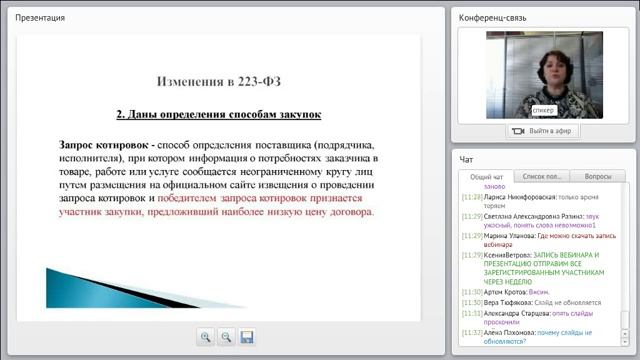The image size is (640, 360).
Task: Click the bold term 'Запрос котировок'
Action: [x=104, y=145]
